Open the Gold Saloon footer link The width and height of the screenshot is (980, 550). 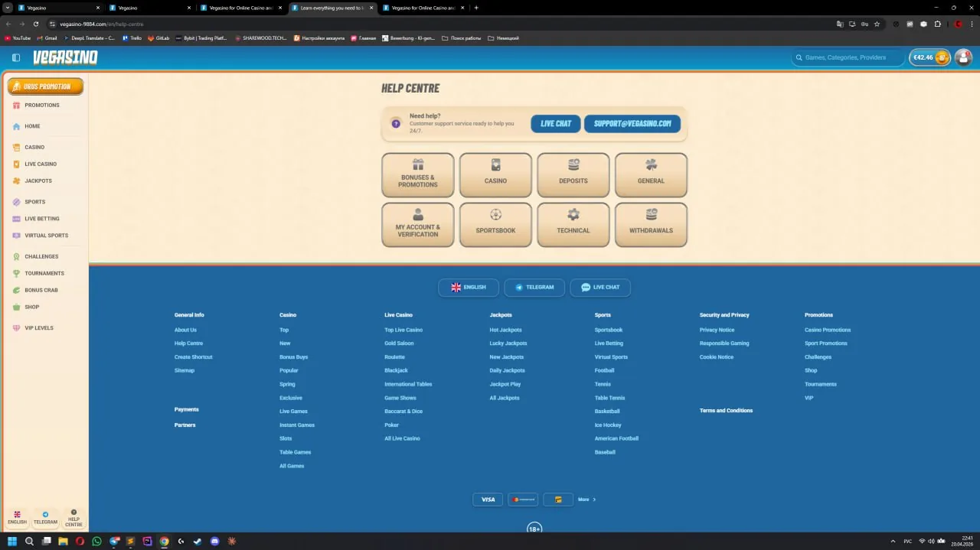coord(399,343)
